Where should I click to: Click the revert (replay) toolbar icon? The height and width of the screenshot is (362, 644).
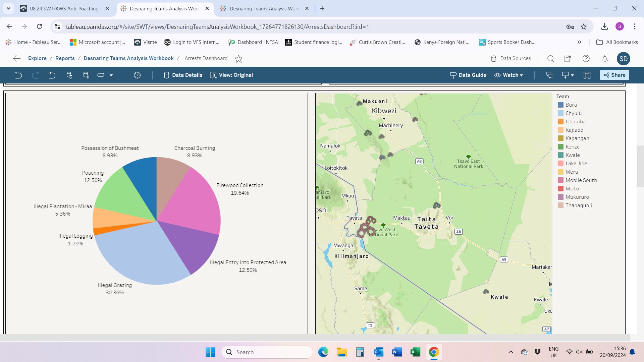tap(52, 75)
